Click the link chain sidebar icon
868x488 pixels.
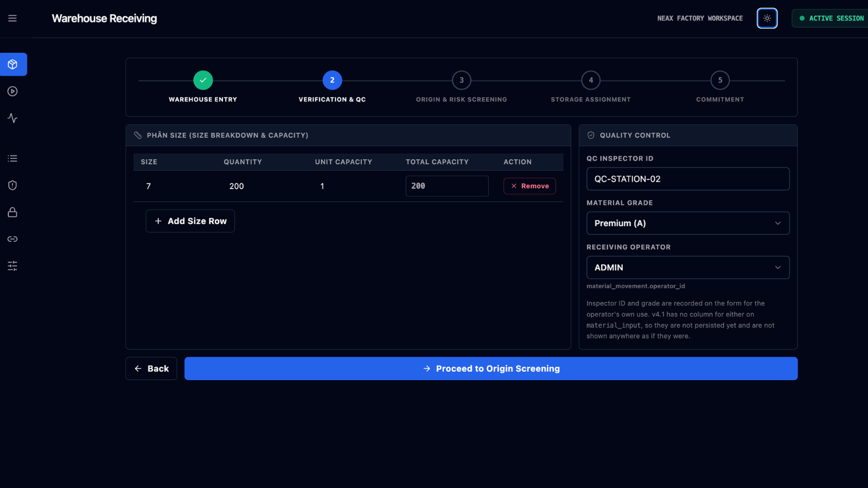coord(12,239)
